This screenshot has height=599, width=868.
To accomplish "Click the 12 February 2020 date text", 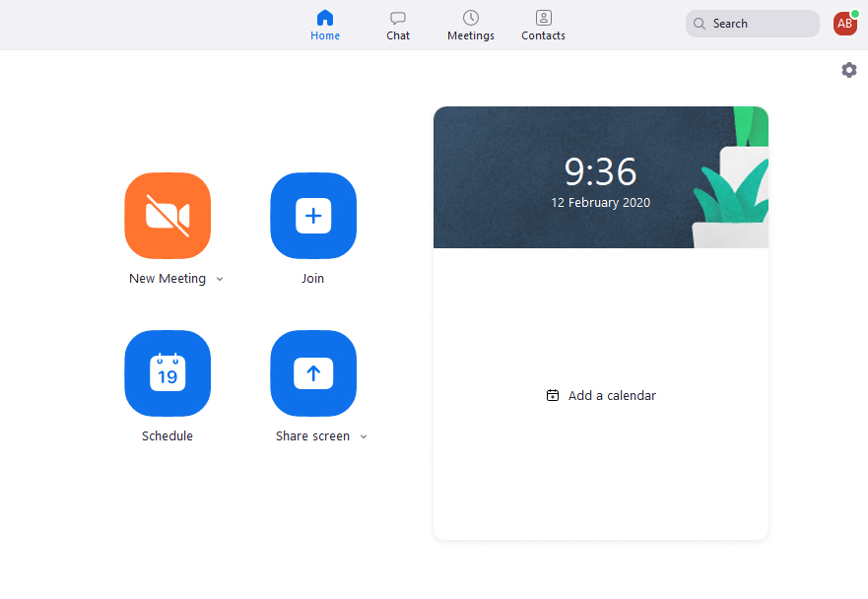I will (x=600, y=202).
